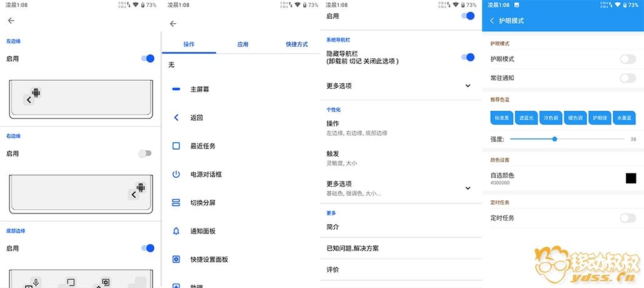Click the 通知面板 bell icon
The image size is (644, 288).
176,231
